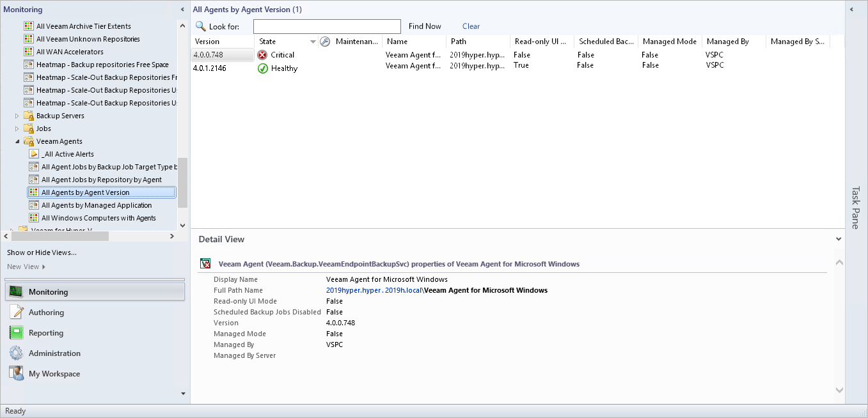The width and height of the screenshot is (868, 418).
Task: Click the Find Now button
Action: [425, 26]
